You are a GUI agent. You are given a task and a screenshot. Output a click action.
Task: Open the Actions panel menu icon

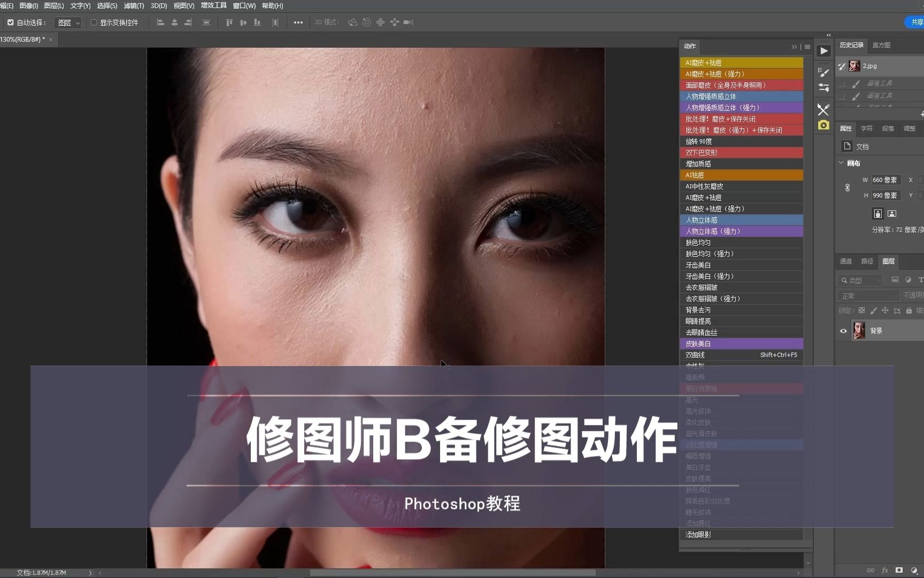(x=807, y=47)
